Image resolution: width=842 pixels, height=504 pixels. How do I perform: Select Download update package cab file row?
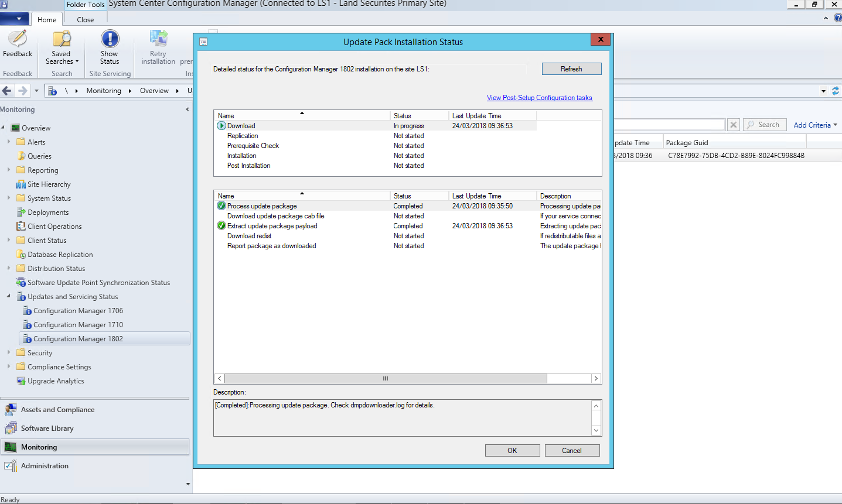(x=408, y=216)
